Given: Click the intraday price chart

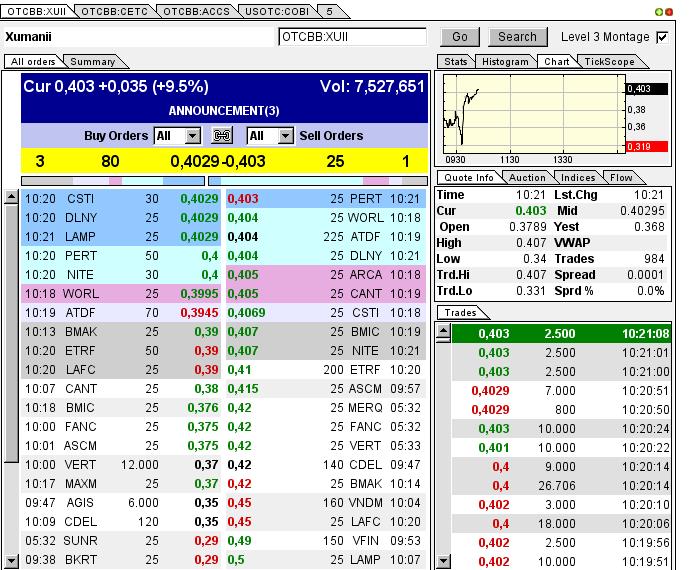Looking at the screenshot, I should (534, 114).
